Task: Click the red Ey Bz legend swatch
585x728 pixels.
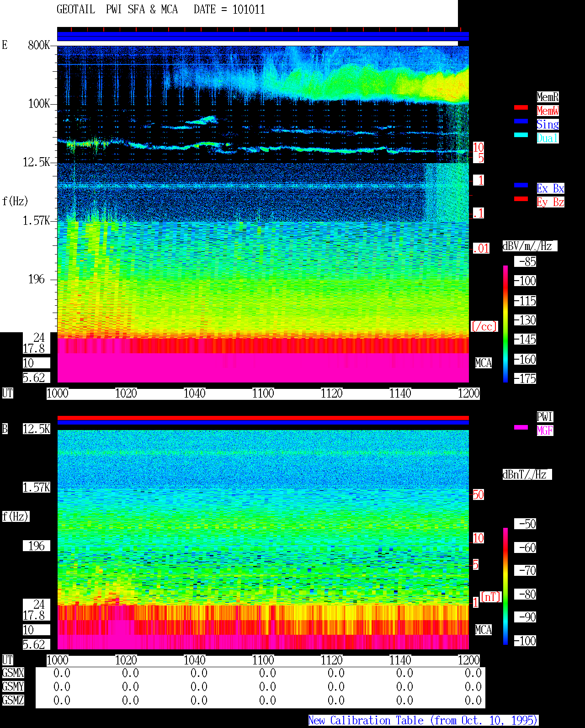Action: tap(521, 199)
